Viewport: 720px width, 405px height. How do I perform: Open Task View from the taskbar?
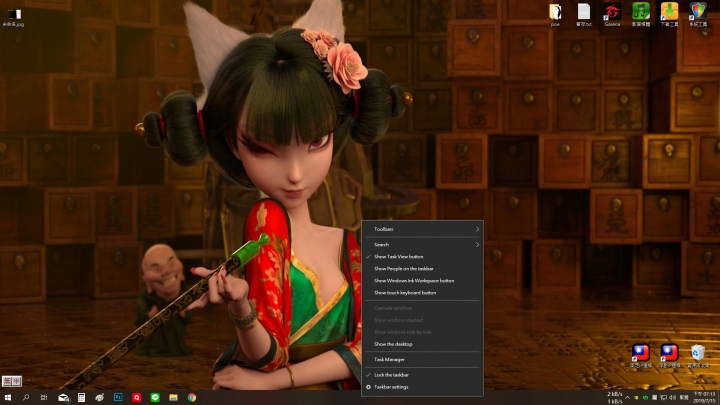[44, 398]
